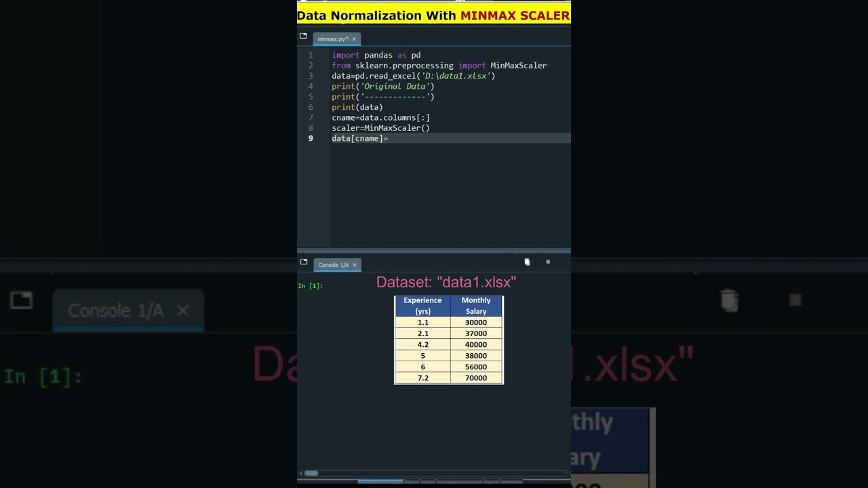Click the remove all variables icon in console
This screenshot has width=868, height=488.
[x=527, y=262]
